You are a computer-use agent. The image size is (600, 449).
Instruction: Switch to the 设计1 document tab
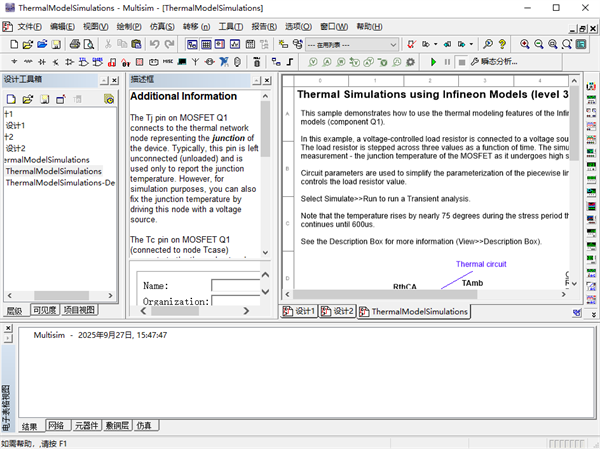(301, 312)
